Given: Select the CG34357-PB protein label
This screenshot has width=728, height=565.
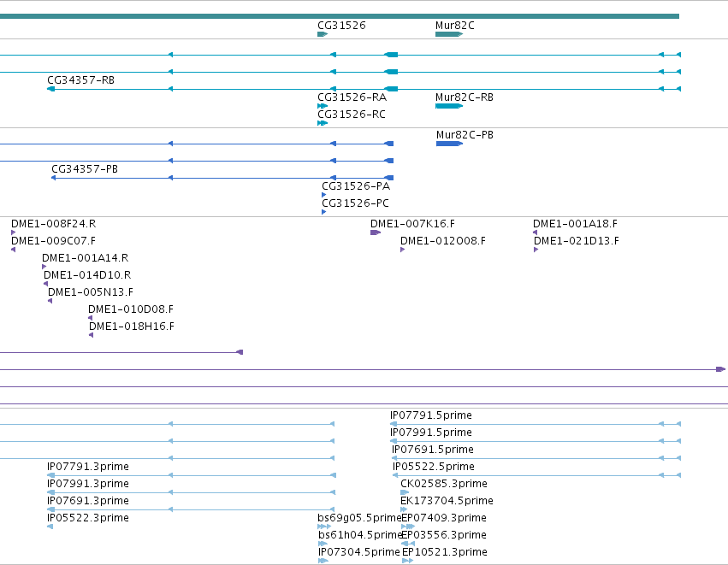Looking at the screenshot, I should [85, 169].
